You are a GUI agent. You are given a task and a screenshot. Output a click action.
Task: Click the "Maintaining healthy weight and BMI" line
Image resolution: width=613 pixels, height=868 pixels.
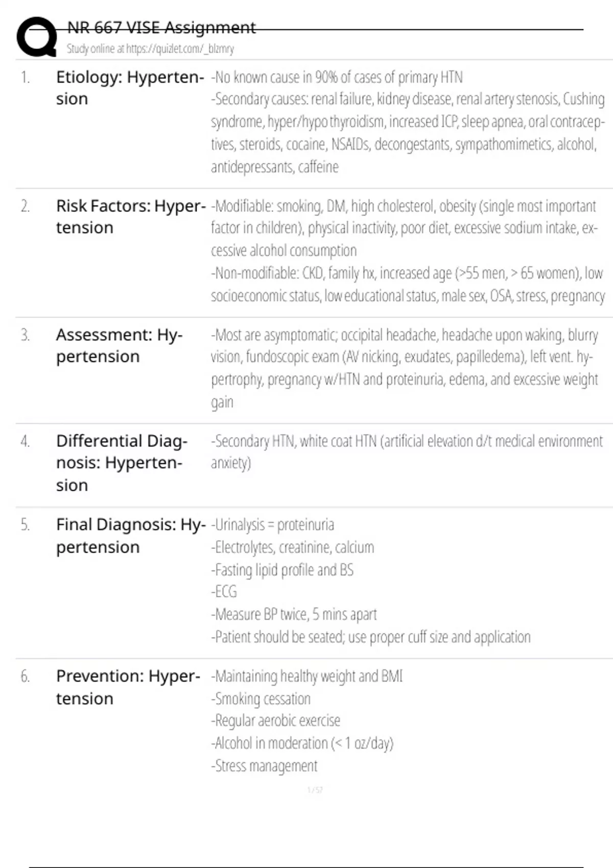click(x=307, y=677)
